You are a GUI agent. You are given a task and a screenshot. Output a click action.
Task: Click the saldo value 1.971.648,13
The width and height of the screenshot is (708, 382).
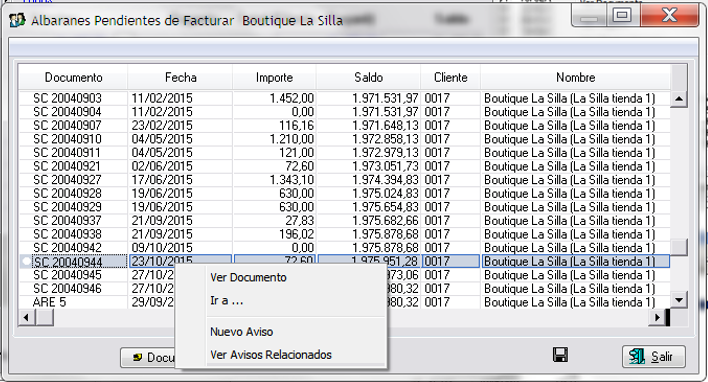click(385, 126)
